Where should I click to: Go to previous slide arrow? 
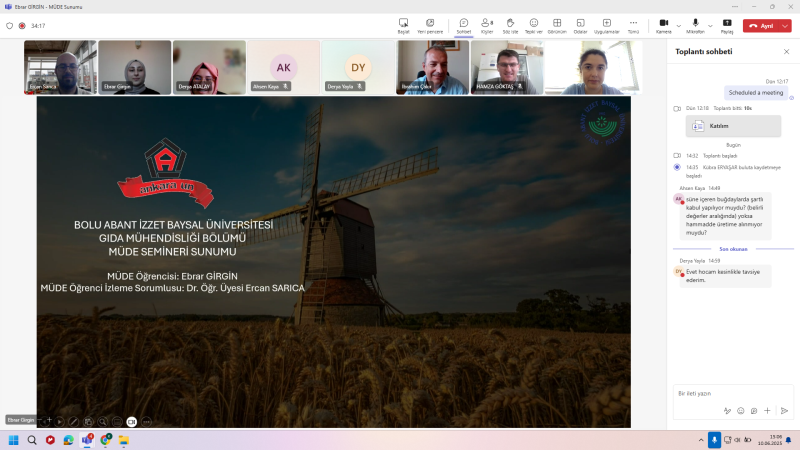tap(46, 421)
